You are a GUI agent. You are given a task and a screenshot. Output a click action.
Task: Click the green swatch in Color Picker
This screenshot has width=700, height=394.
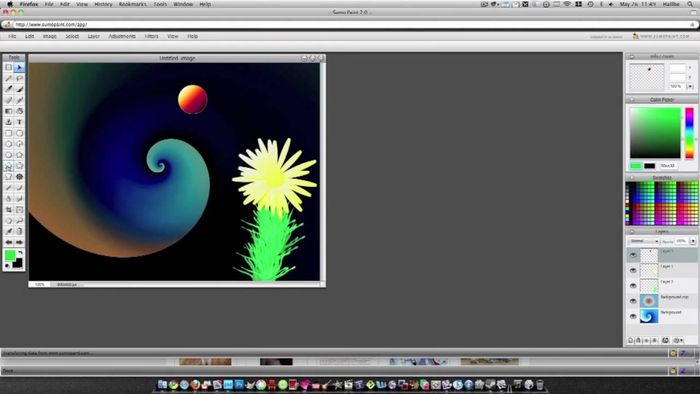(x=636, y=166)
